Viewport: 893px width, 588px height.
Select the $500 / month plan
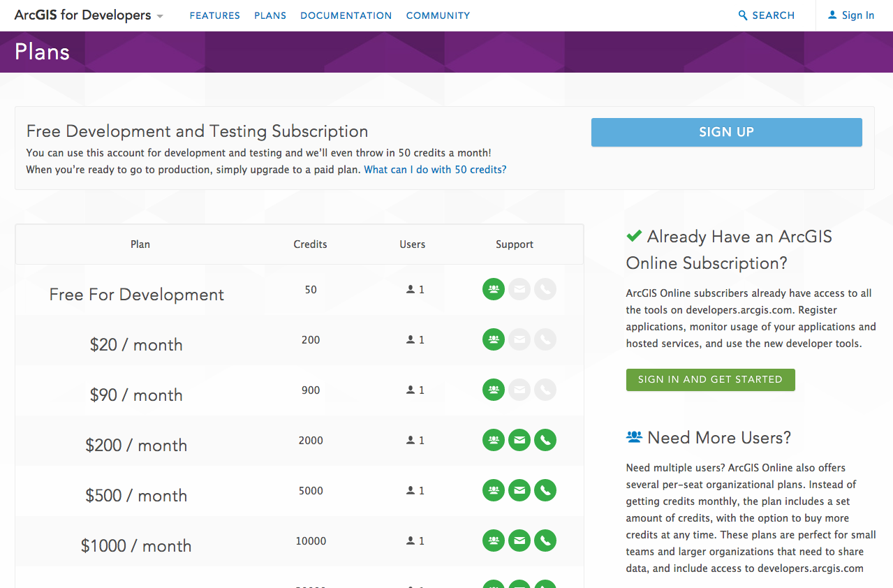pyautogui.click(x=136, y=496)
